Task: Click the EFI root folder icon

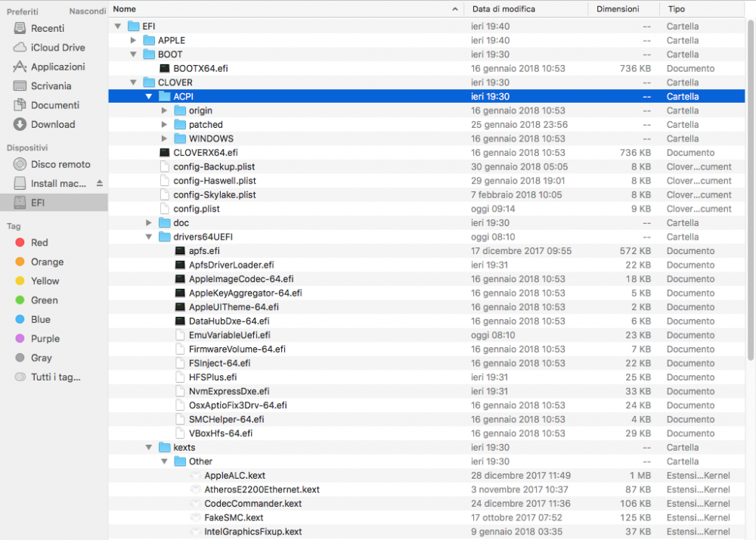Action: [x=134, y=26]
